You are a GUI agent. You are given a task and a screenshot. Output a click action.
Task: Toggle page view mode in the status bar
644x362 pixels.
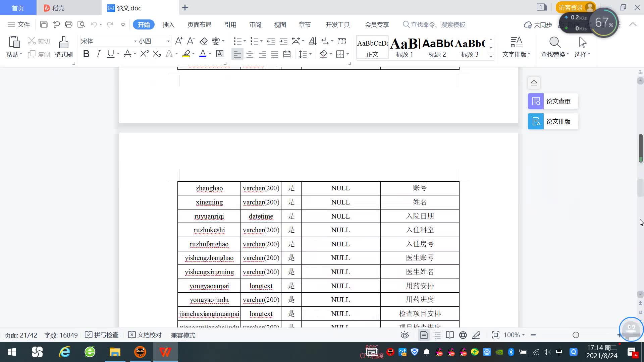[x=424, y=335]
